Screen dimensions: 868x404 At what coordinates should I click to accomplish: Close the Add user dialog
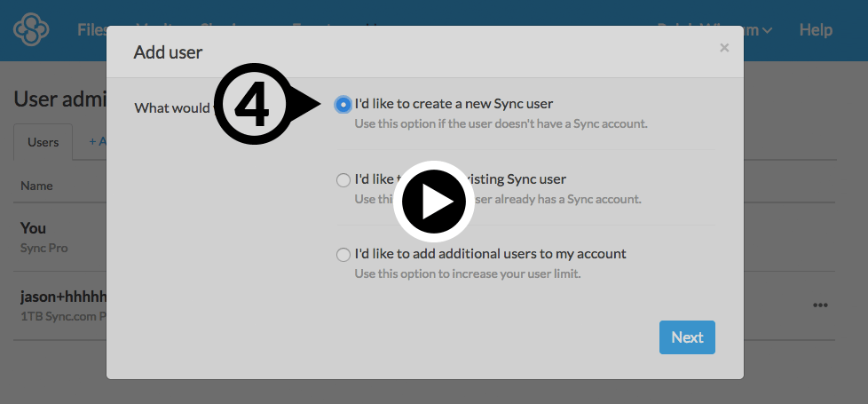724,48
